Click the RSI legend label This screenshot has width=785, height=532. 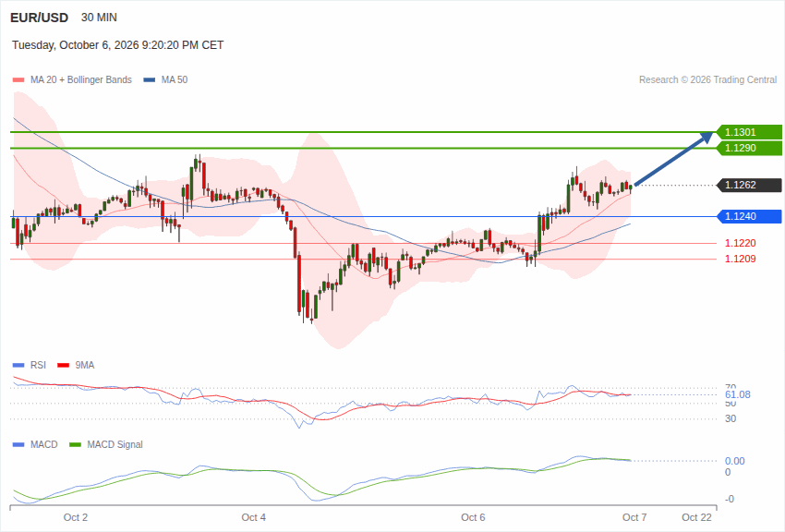pos(38,366)
